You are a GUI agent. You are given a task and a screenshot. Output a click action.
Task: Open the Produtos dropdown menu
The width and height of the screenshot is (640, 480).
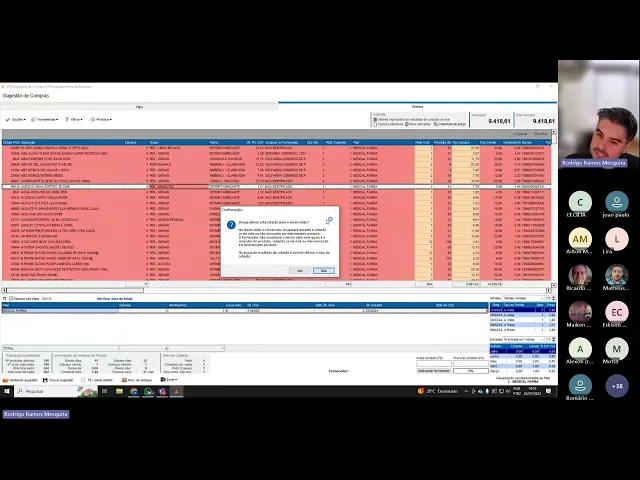101,120
